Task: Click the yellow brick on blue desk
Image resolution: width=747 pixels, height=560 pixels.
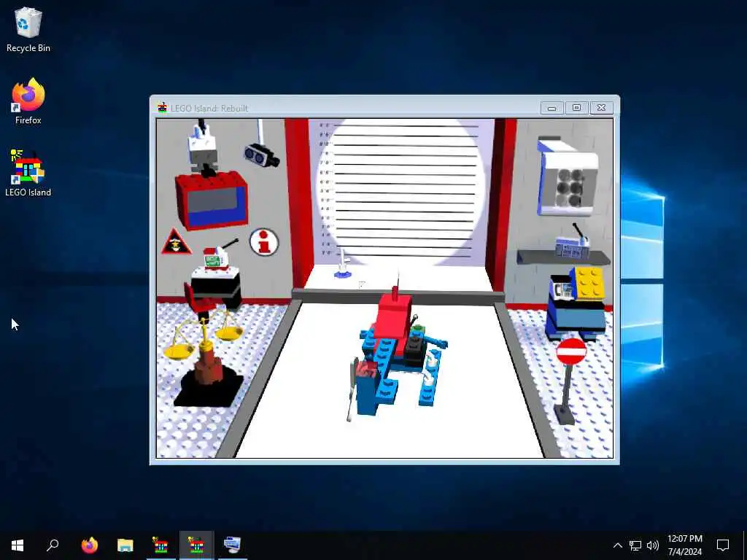Action: pos(589,284)
